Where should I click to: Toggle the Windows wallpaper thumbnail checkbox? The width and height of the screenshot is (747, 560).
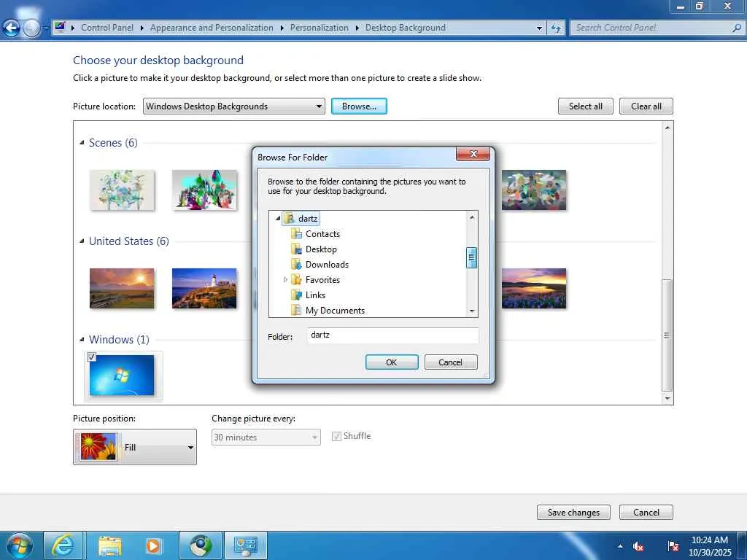(x=91, y=357)
